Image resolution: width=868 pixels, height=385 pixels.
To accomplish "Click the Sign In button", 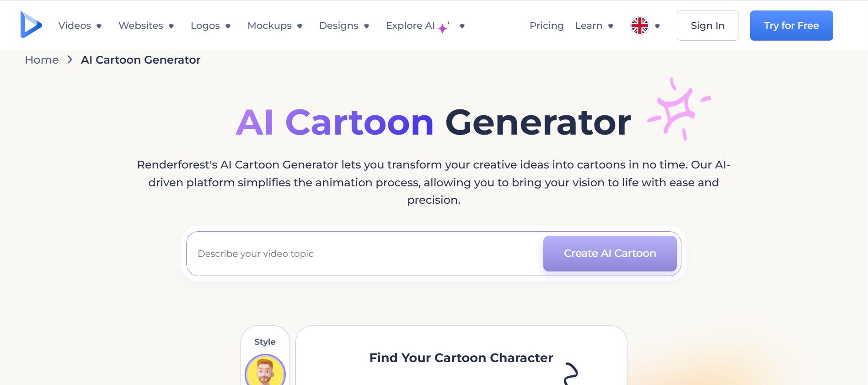I will coord(707,26).
